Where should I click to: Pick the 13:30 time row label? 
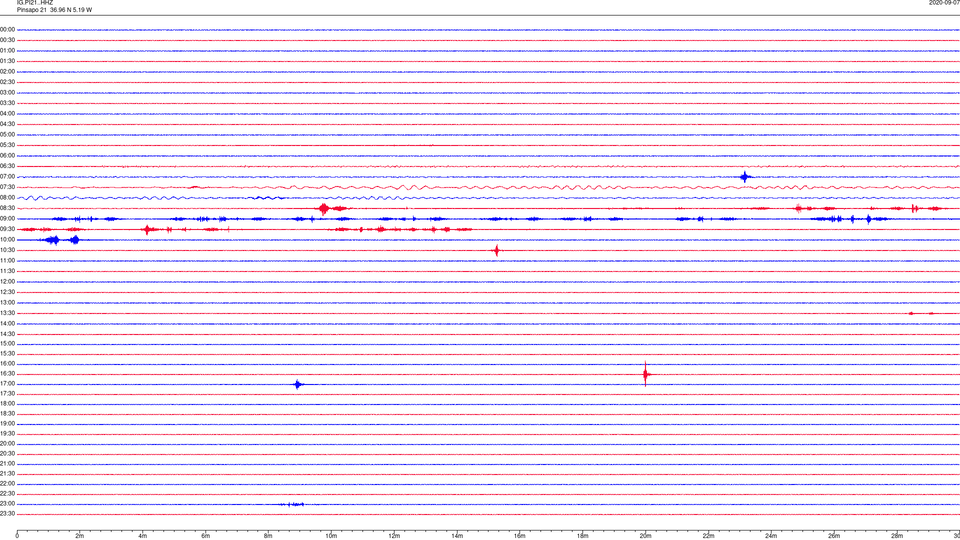[7, 313]
